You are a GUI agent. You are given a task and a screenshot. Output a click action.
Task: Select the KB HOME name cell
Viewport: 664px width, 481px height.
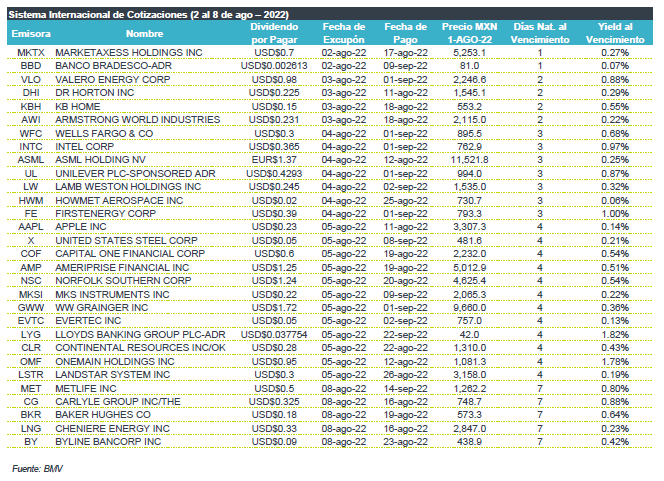click(77, 106)
